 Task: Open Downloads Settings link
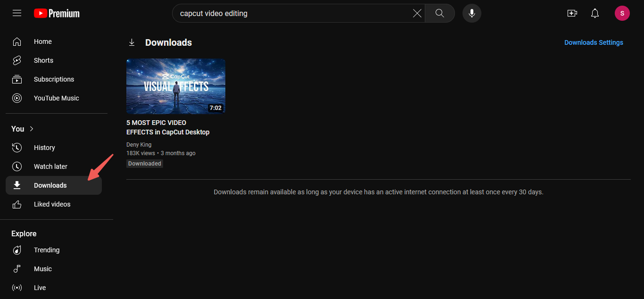click(594, 43)
